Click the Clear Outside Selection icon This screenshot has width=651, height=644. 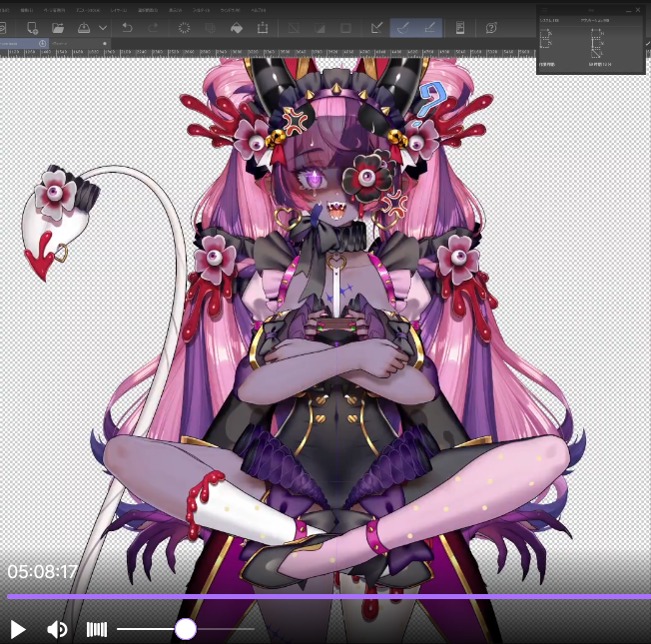[211, 28]
